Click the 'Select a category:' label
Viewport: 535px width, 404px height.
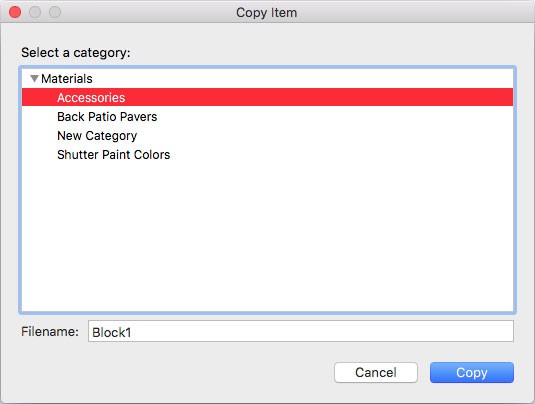pyautogui.click(x=76, y=53)
